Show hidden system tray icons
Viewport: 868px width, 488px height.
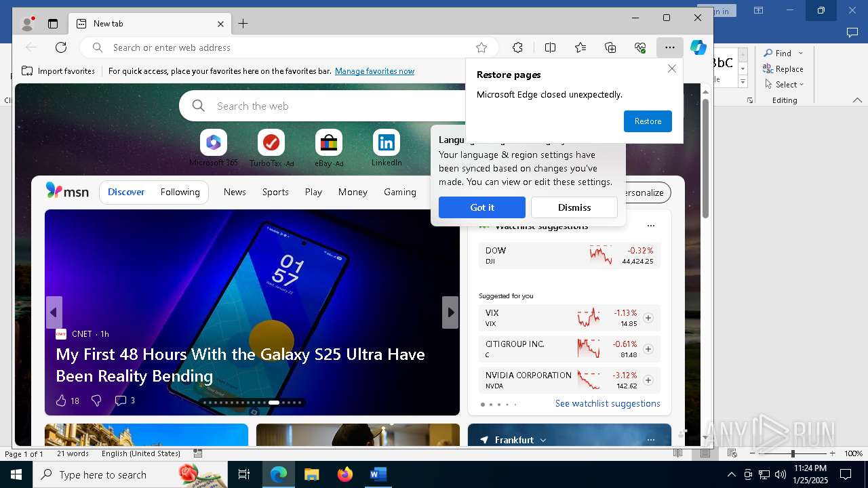pos(731,474)
